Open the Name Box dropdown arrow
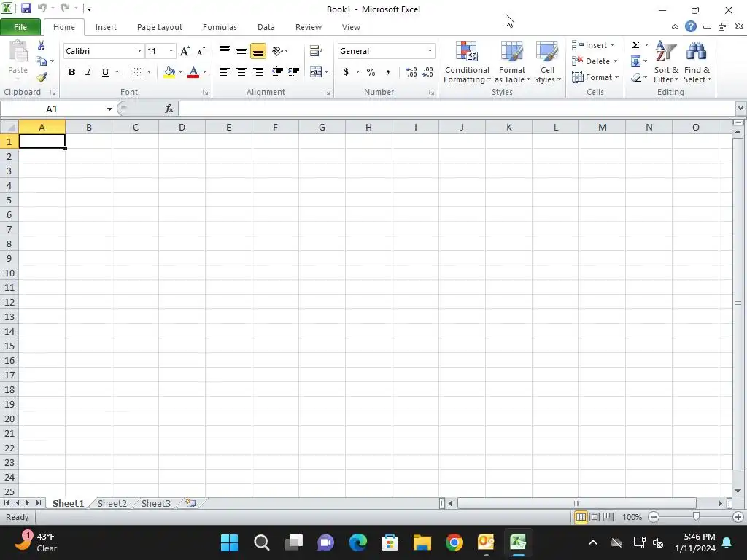 109,109
